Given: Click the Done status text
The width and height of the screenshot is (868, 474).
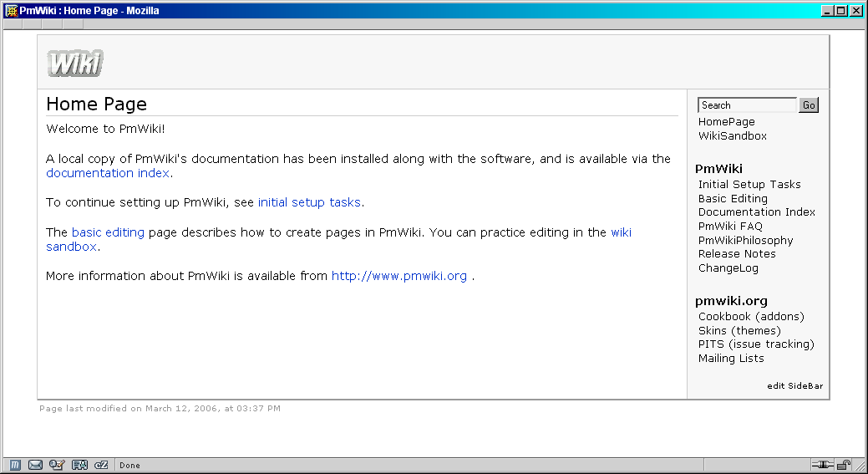Looking at the screenshot, I should [129, 465].
